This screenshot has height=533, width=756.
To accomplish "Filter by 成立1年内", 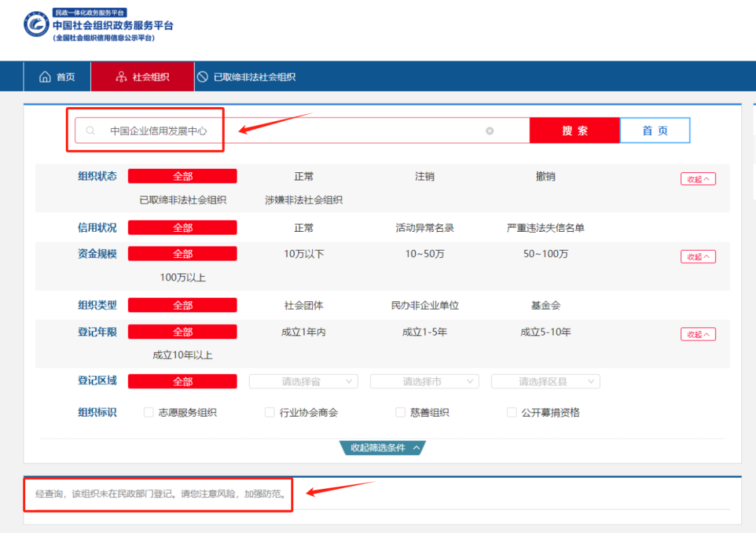I will [x=304, y=332].
